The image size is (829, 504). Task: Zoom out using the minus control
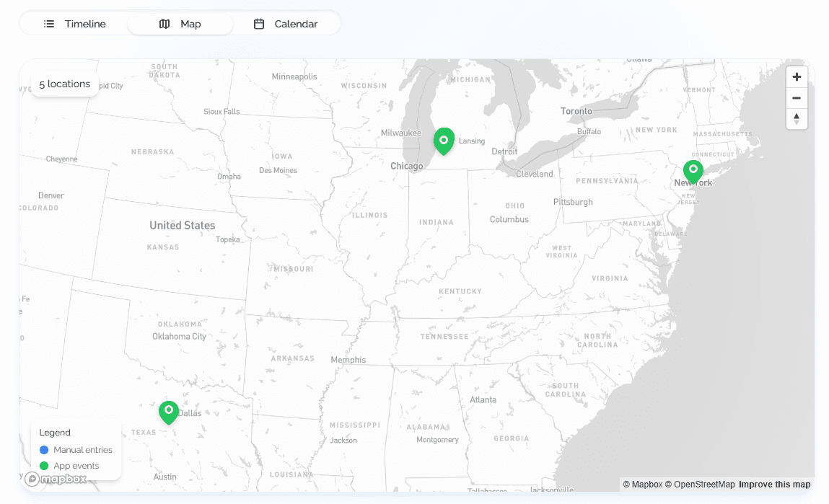coord(797,98)
